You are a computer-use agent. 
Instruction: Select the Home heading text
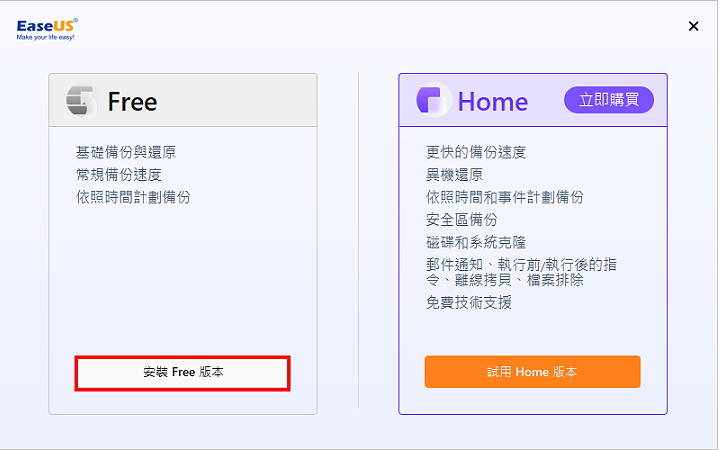point(493,101)
